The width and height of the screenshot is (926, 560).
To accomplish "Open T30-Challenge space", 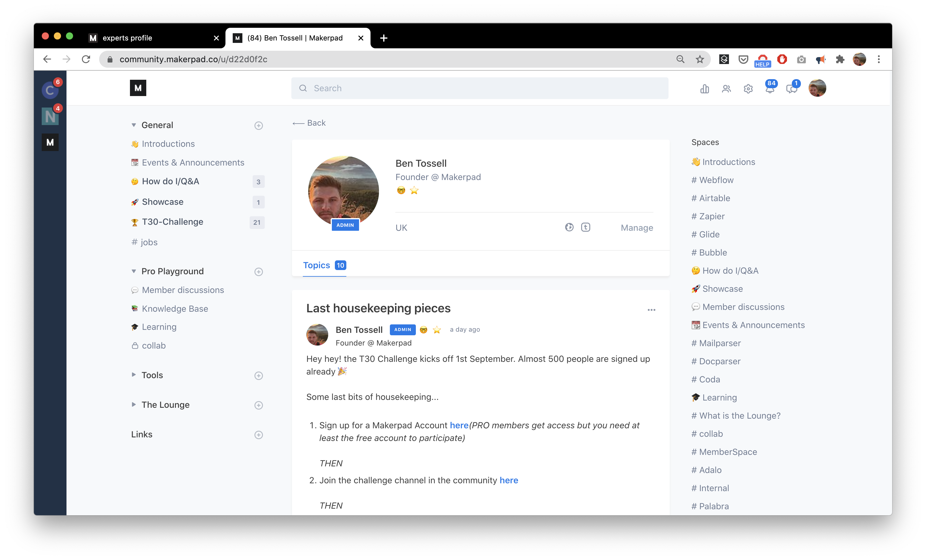I will click(x=172, y=222).
